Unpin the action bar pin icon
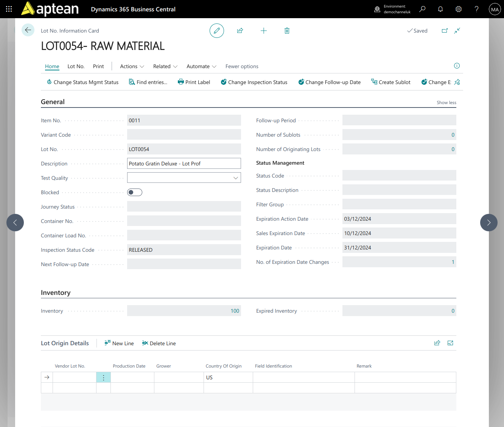The image size is (504, 427). tap(457, 82)
